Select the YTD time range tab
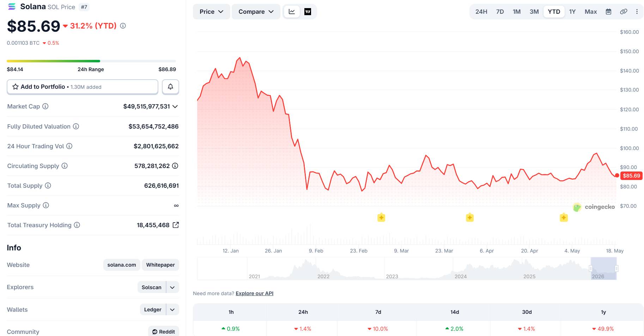Viewport: 644px width, 336px height. click(x=554, y=12)
